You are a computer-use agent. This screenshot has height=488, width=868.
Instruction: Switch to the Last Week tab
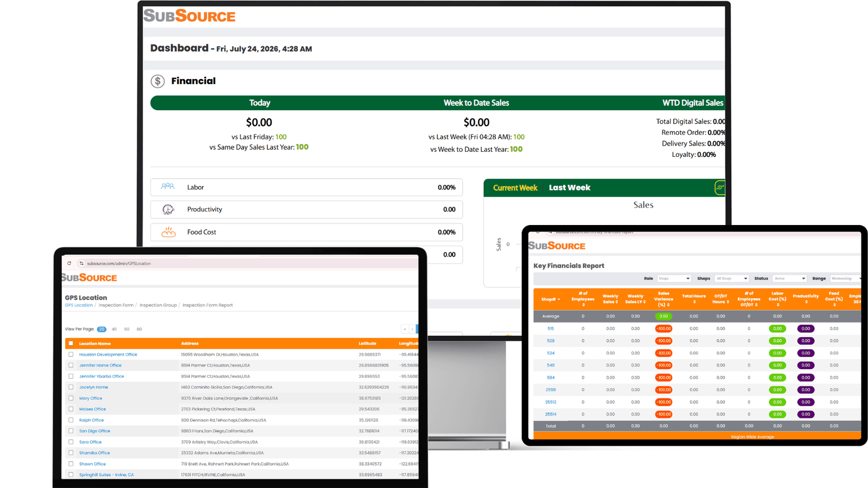pyautogui.click(x=570, y=188)
